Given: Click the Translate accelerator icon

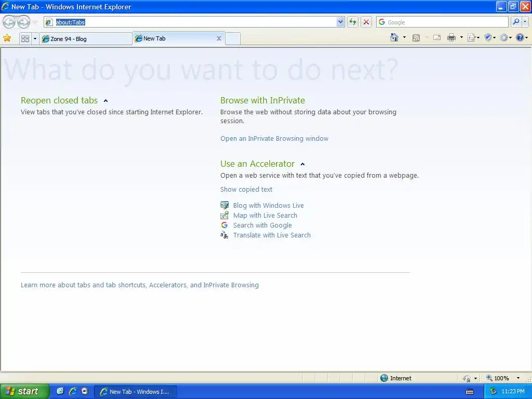Looking at the screenshot, I should point(224,235).
